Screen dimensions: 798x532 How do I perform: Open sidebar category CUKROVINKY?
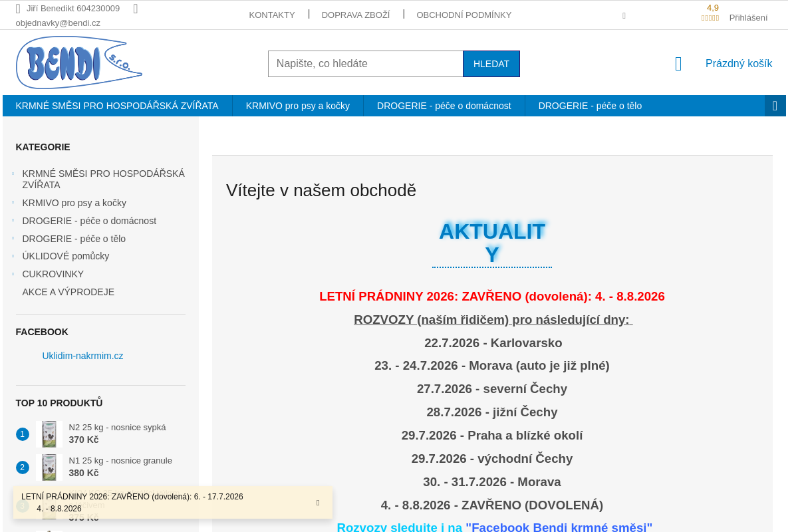[x=53, y=274]
